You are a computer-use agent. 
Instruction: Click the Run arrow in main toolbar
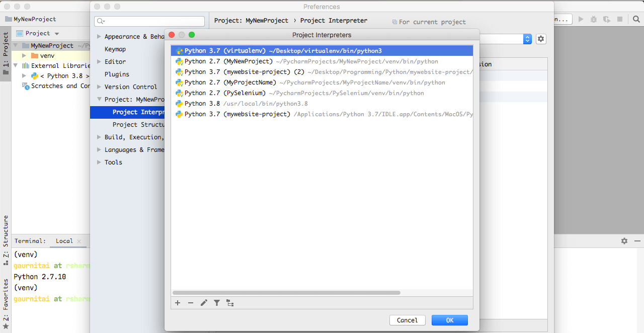point(581,19)
